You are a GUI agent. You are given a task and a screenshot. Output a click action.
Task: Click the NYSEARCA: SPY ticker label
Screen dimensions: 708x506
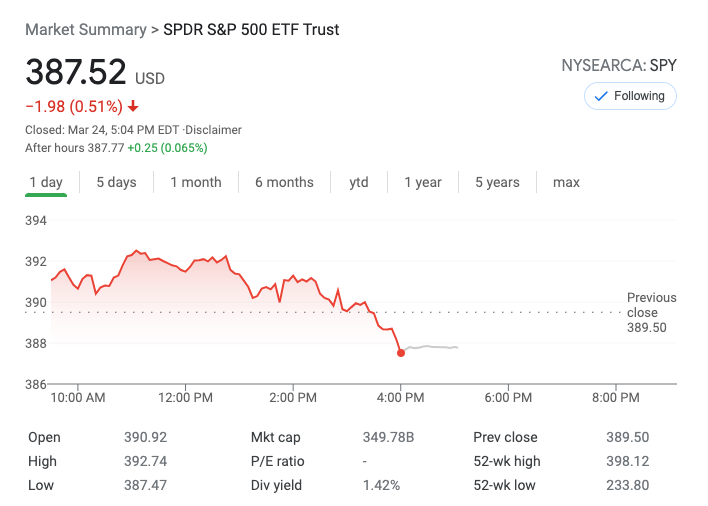pyautogui.click(x=620, y=66)
